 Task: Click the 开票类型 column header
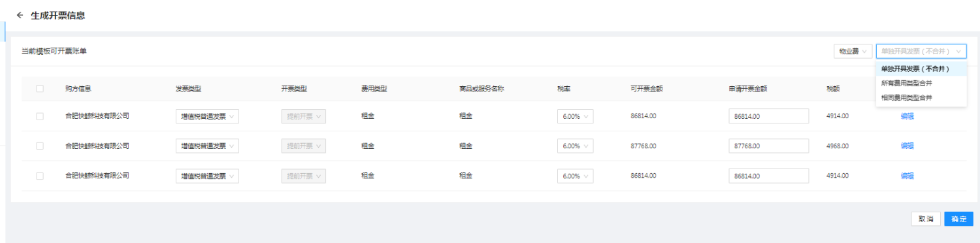point(294,89)
